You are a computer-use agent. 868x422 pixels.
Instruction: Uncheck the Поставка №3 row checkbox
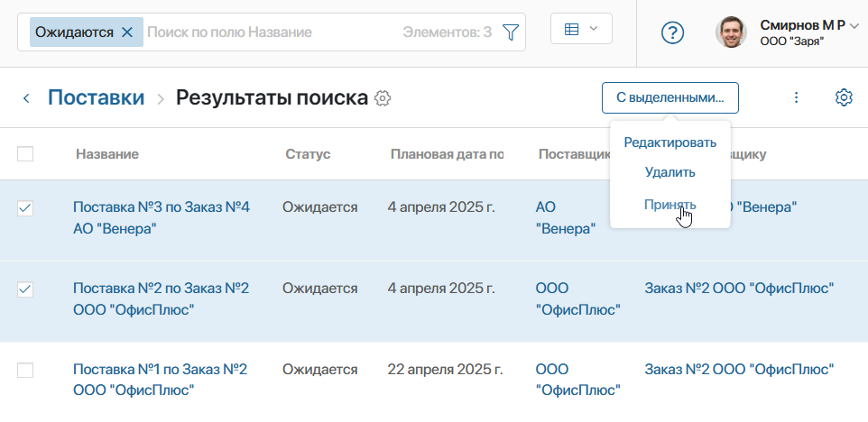coord(25,208)
